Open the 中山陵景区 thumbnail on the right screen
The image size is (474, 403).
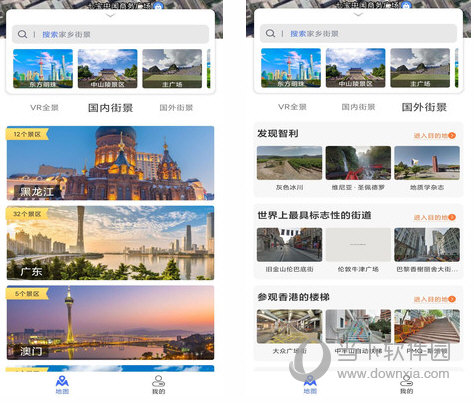(355, 68)
